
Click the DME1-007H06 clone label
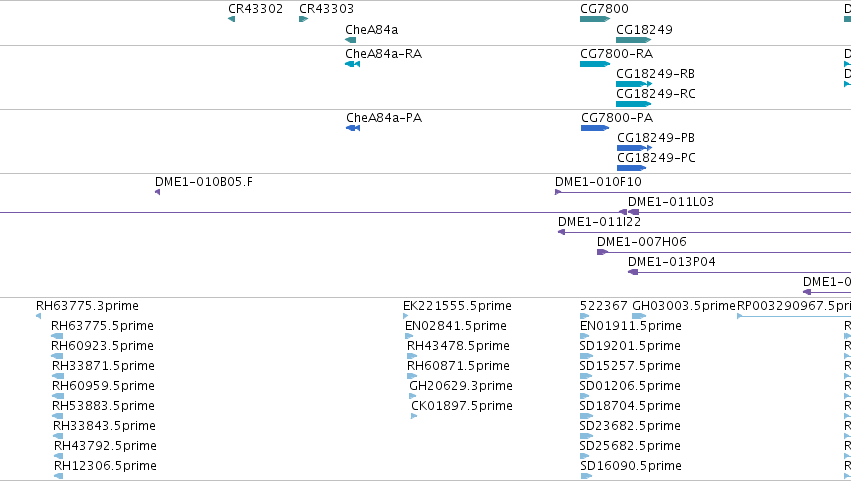coord(642,242)
